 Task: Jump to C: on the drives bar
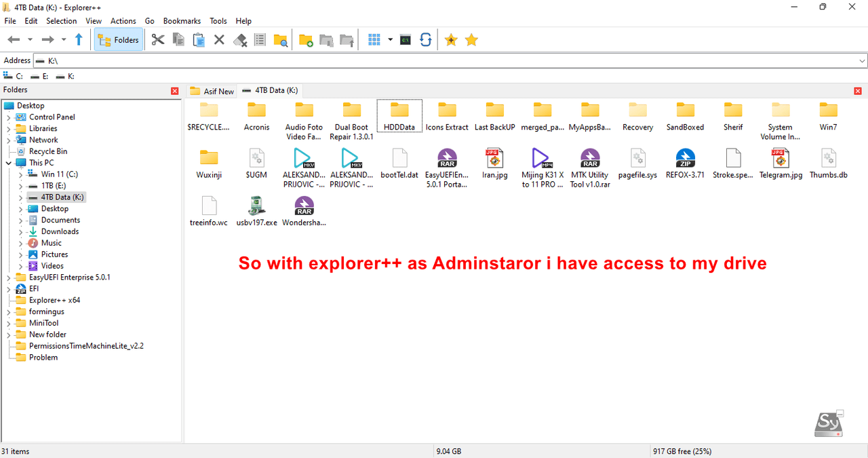(x=14, y=76)
